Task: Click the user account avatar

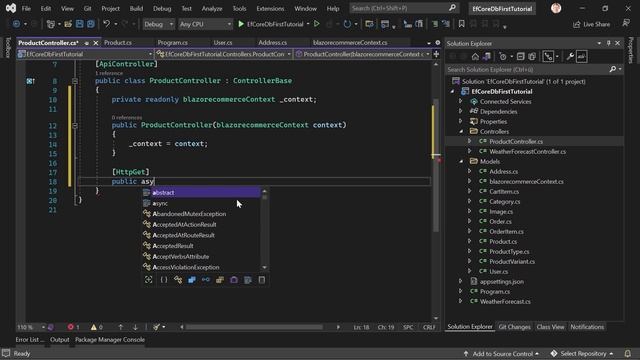Action: tap(556, 8)
